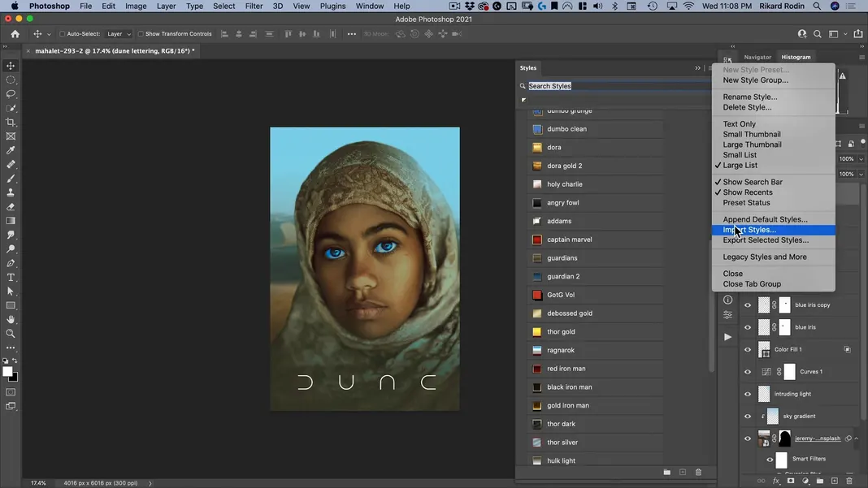
Task: Select the Horizontal Type tool
Action: point(11,277)
